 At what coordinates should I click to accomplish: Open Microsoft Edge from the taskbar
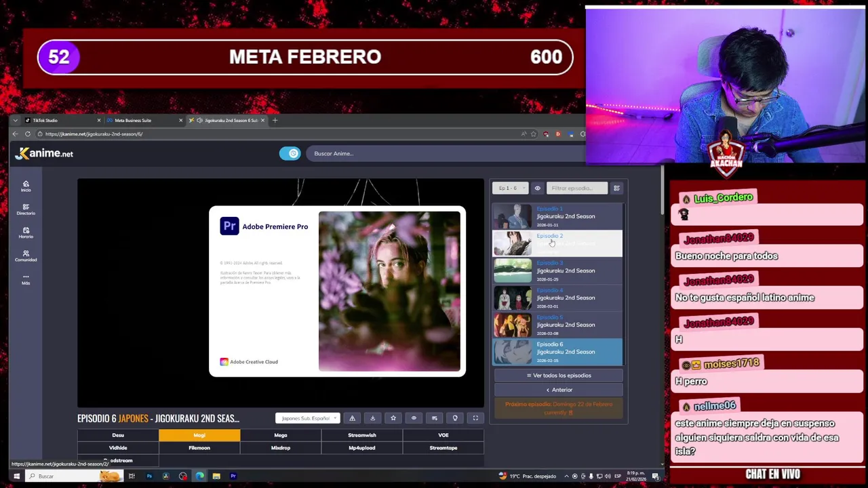click(x=199, y=476)
